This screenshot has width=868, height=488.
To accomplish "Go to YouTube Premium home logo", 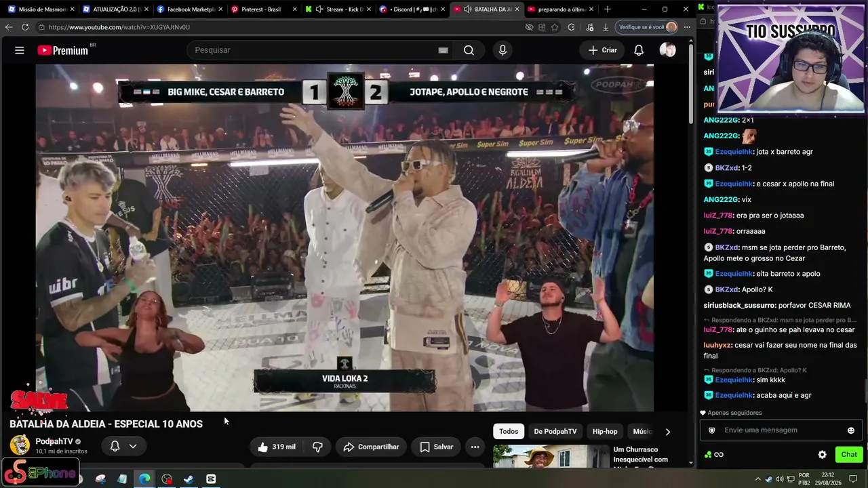I will pos(63,50).
